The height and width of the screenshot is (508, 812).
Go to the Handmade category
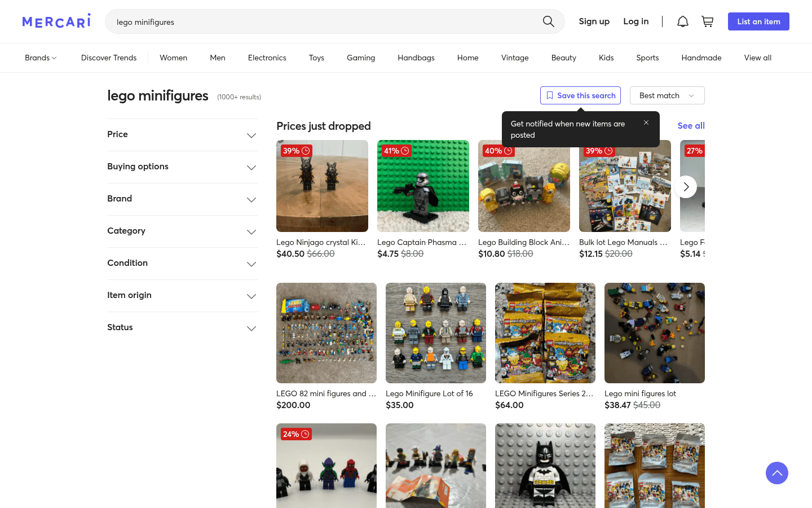tap(701, 58)
